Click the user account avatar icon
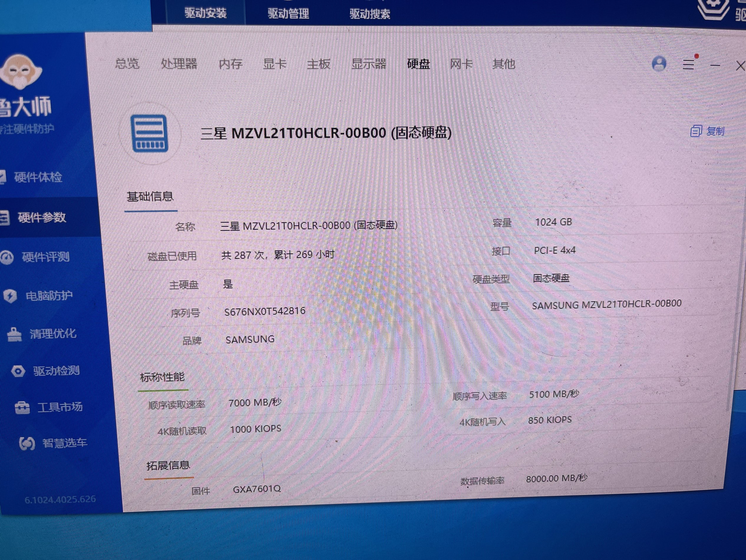 (x=659, y=63)
